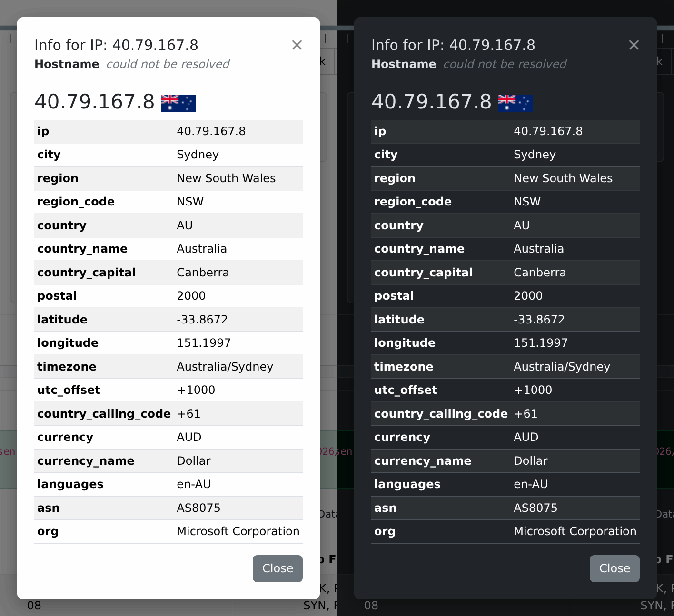Click the 'Hostname' label in dark dialog
Image resolution: width=674 pixels, height=616 pixels.
click(404, 64)
